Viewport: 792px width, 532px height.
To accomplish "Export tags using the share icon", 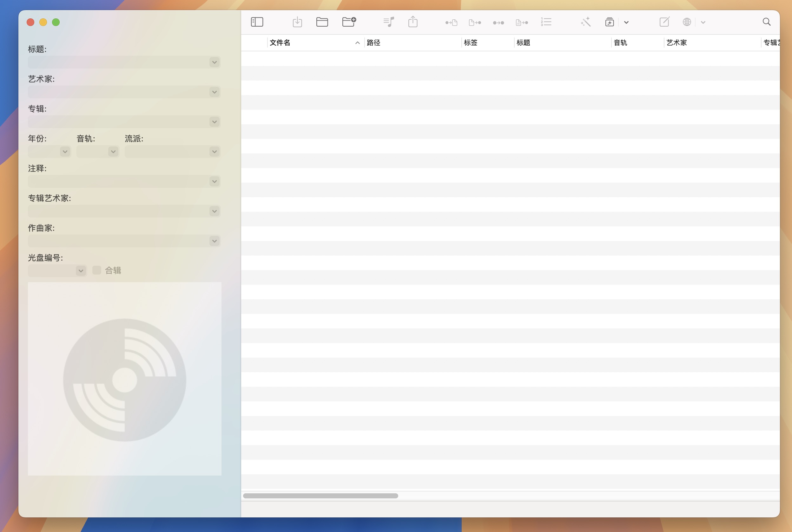I will [x=412, y=22].
